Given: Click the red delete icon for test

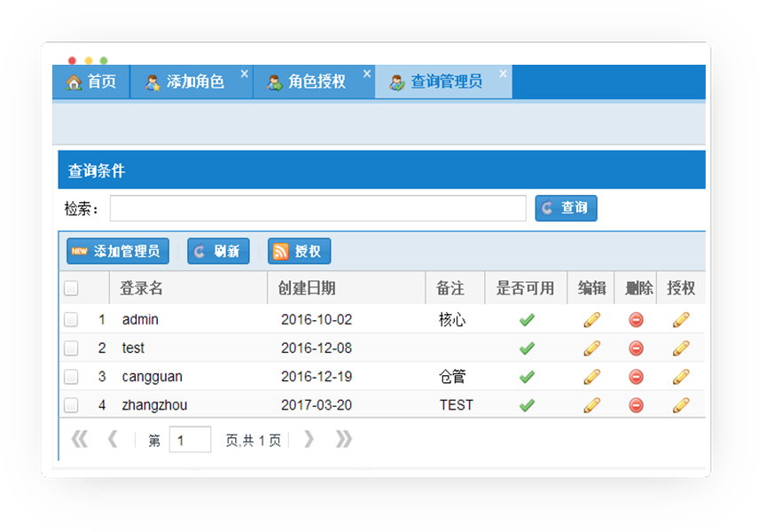Looking at the screenshot, I should (x=636, y=348).
